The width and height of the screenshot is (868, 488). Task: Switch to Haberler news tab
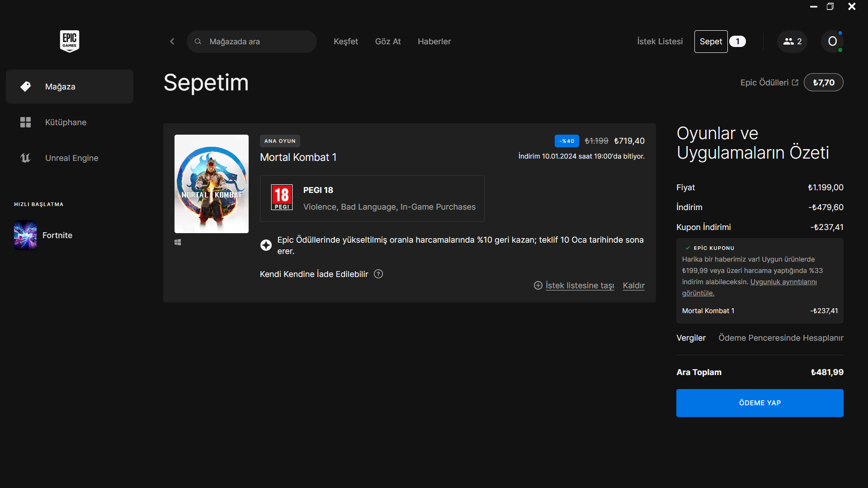coord(434,42)
